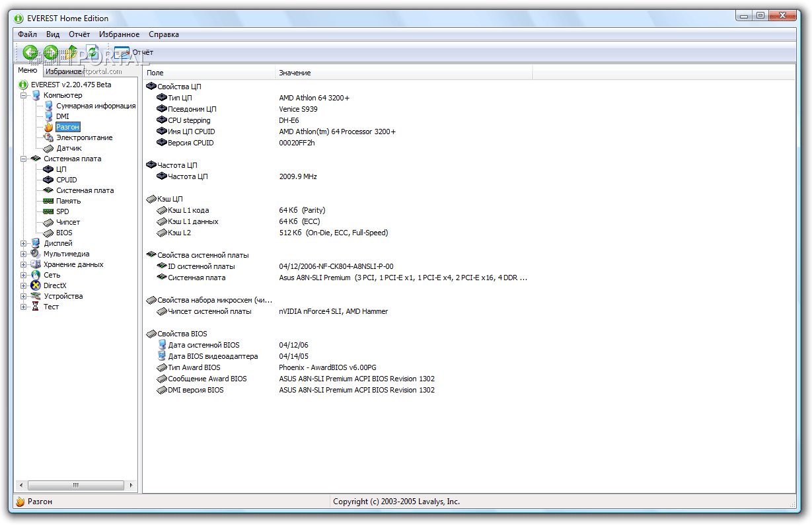The width and height of the screenshot is (812, 526).
Task: Click the Память memory icon
Action: 48,201
